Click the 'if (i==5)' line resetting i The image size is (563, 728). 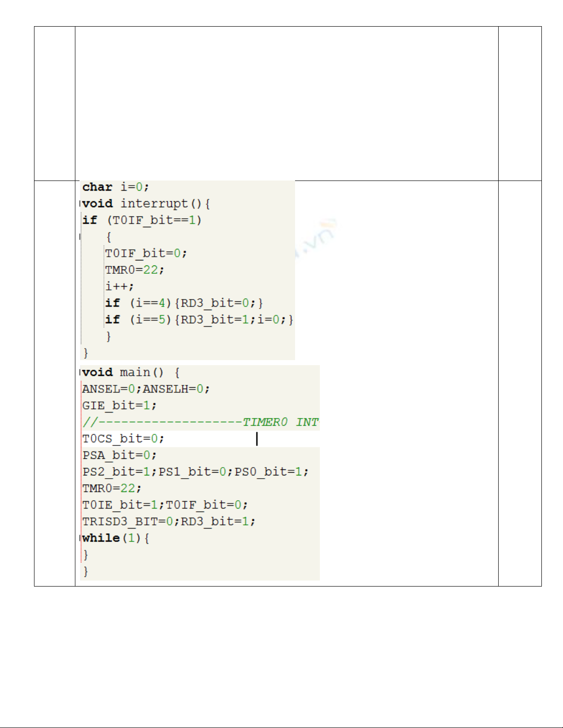pos(199,320)
